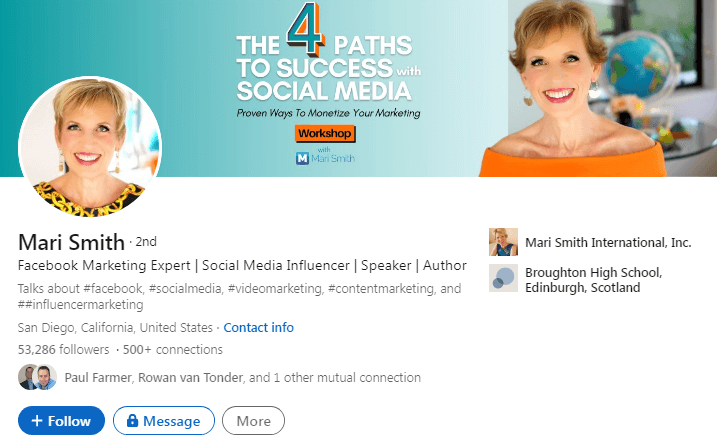
Task: Click the 53,286 followers count
Action: pos(64,349)
